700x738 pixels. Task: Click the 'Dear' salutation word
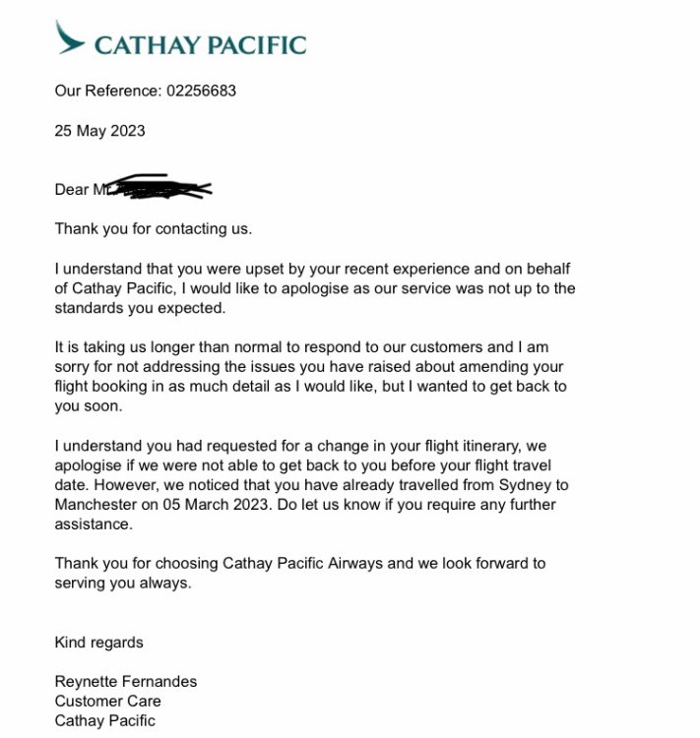click(x=72, y=190)
